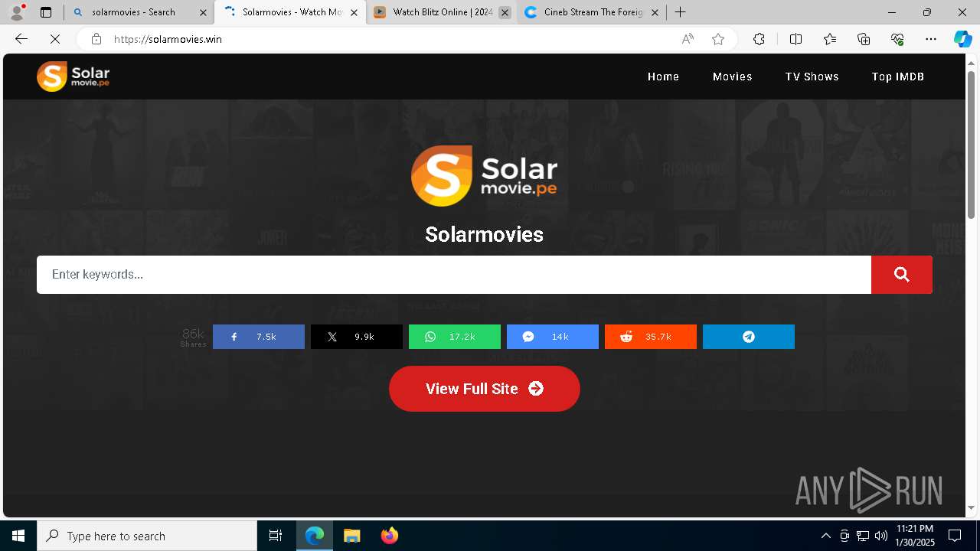The image size is (980, 551).
Task: Open Read aloud in address bar
Action: click(x=688, y=39)
